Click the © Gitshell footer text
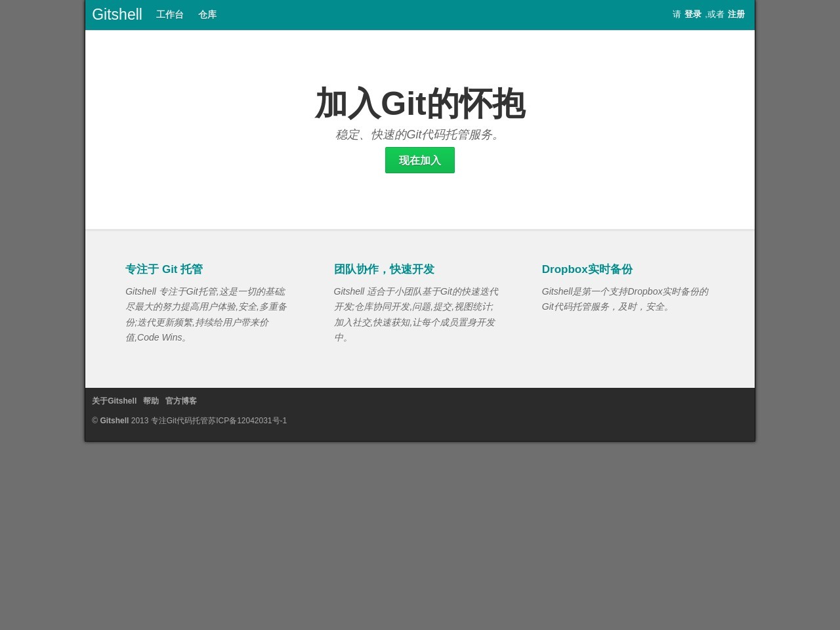Viewport: 840px width, 630px height. point(110,421)
